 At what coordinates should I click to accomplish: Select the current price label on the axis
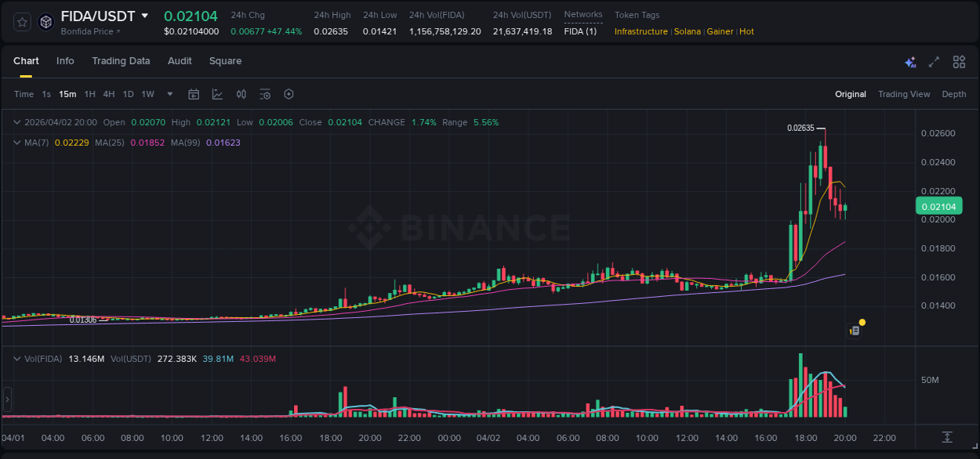(938, 205)
